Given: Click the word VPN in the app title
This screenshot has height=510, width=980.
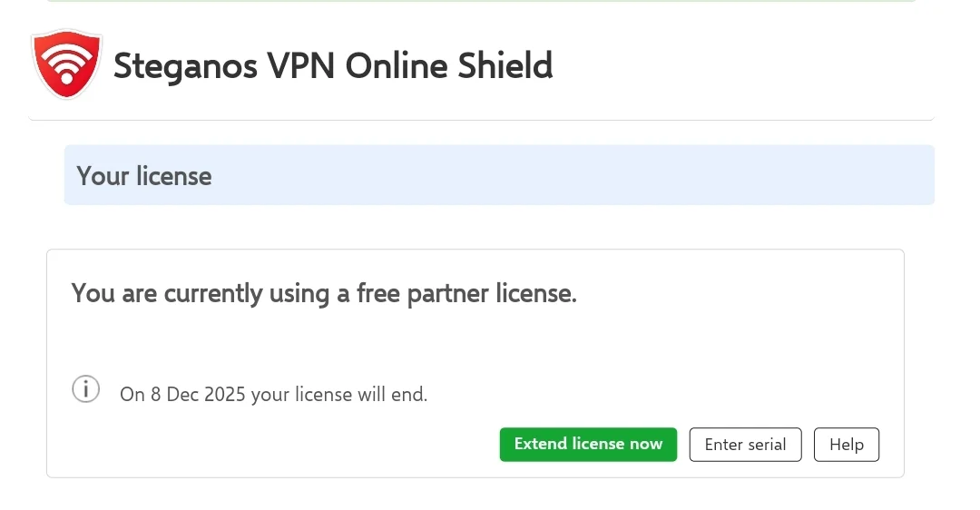Looking at the screenshot, I should pos(301,65).
